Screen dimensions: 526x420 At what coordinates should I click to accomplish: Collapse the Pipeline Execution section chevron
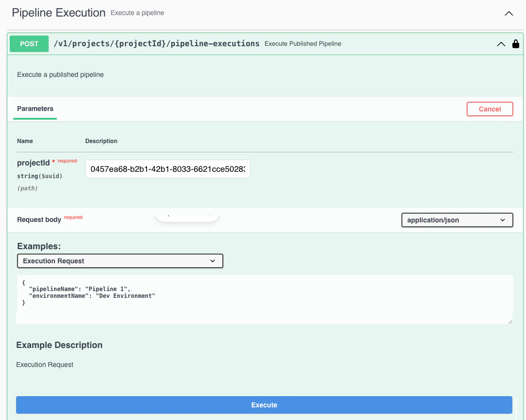[509, 14]
